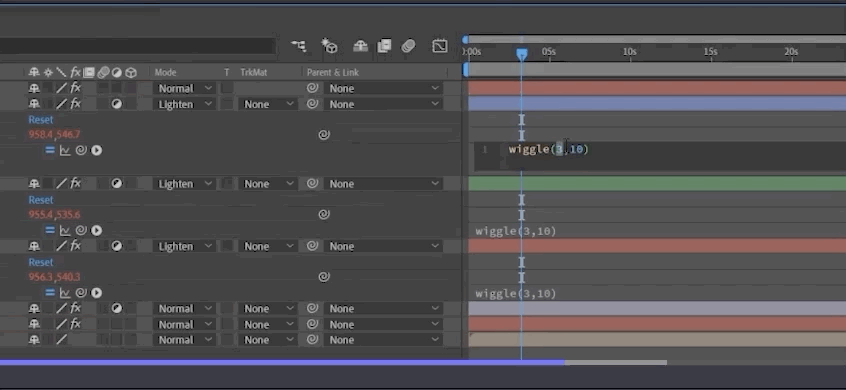Enable composition Frame Blending toolbar button

pos(384,46)
